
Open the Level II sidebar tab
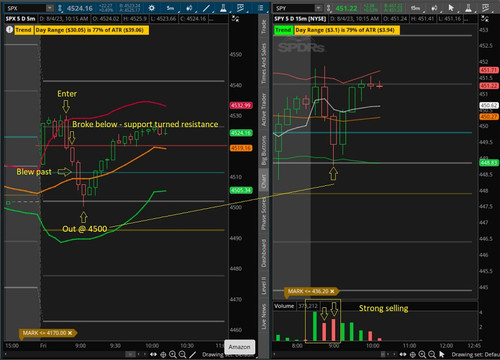(264, 285)
